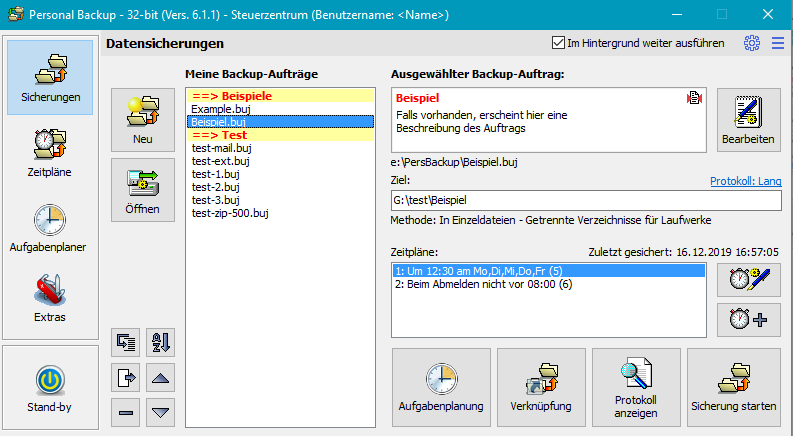Image resolution: width=793 pixels, height=436 pixels.
Task: Click the red description icon in Beispiel box
Action: click(694, 98)
